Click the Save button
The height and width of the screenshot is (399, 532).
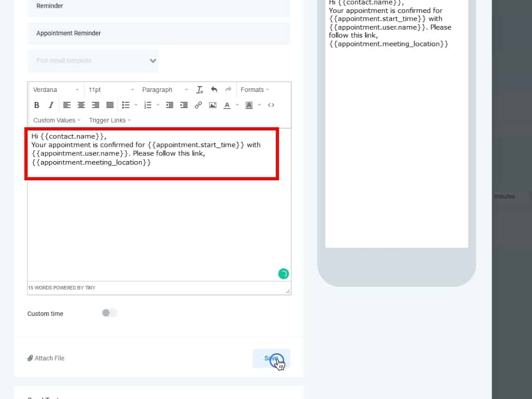pos(271,358)
